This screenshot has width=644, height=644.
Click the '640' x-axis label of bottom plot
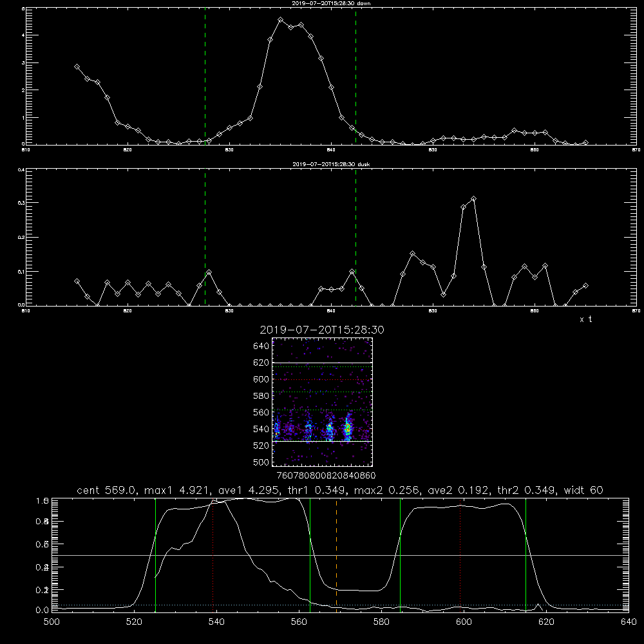[629, 622]
